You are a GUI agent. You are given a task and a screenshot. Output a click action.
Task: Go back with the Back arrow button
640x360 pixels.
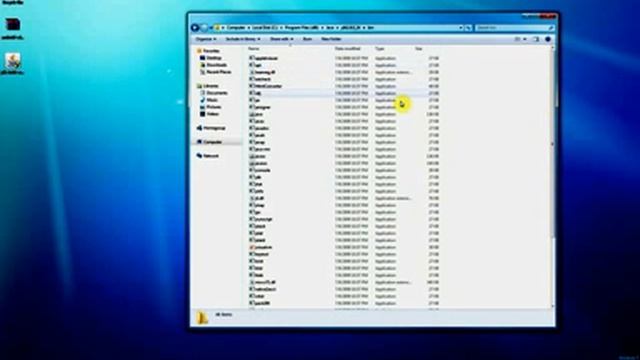[195, 28]
